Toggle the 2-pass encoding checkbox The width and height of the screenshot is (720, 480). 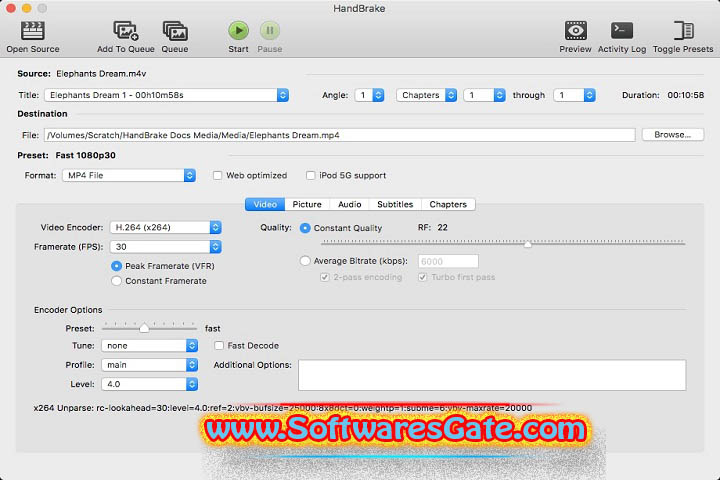[x=325, y=277]
